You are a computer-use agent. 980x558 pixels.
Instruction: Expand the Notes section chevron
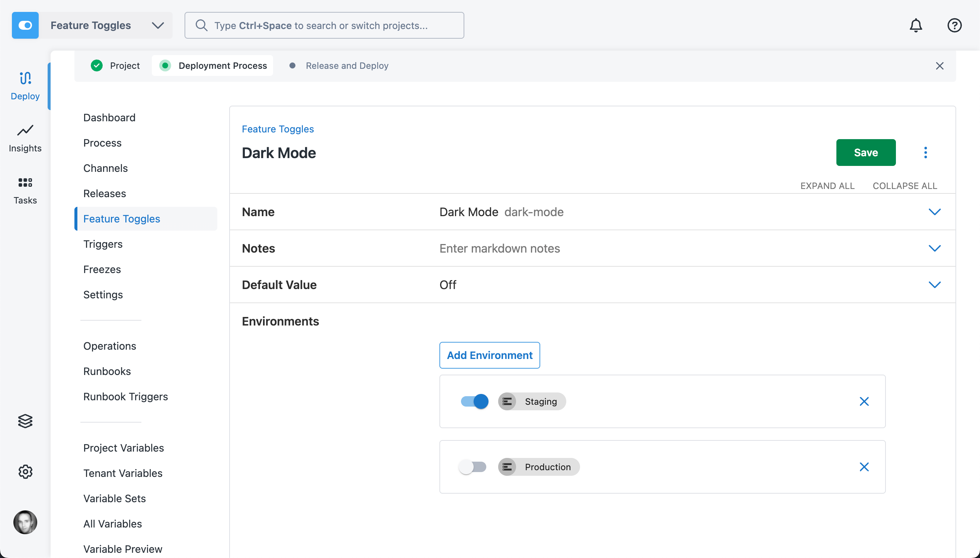(934, 248)
